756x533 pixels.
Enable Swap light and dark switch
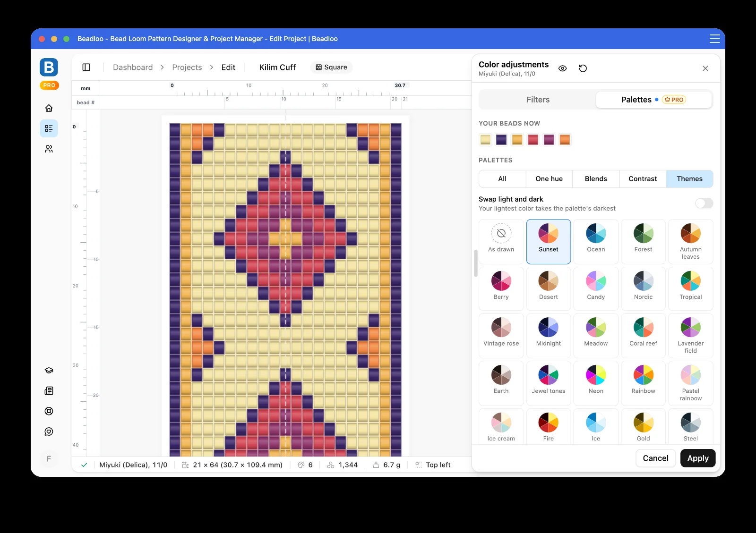[x=704, y=203]
